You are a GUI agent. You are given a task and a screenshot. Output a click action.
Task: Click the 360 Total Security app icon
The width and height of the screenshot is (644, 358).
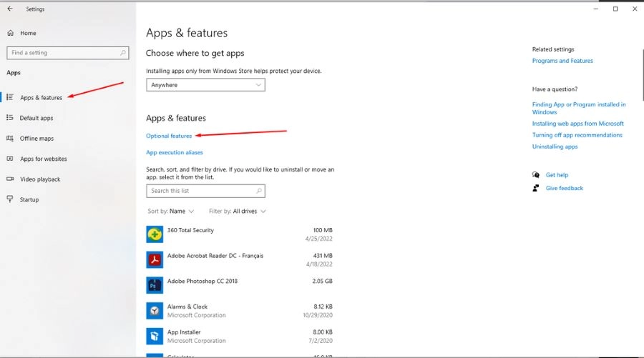coord(155,234)
